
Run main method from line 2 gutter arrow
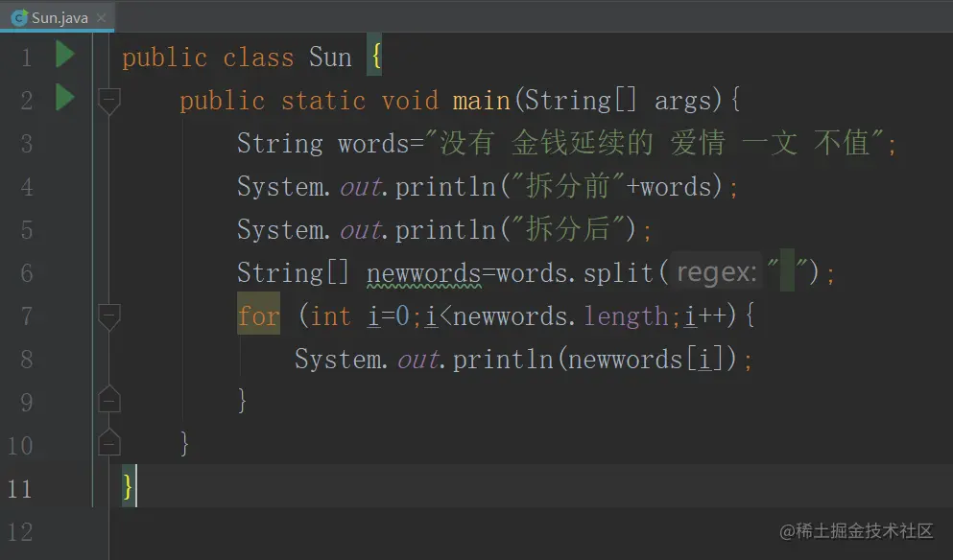(x=65, y=98)
